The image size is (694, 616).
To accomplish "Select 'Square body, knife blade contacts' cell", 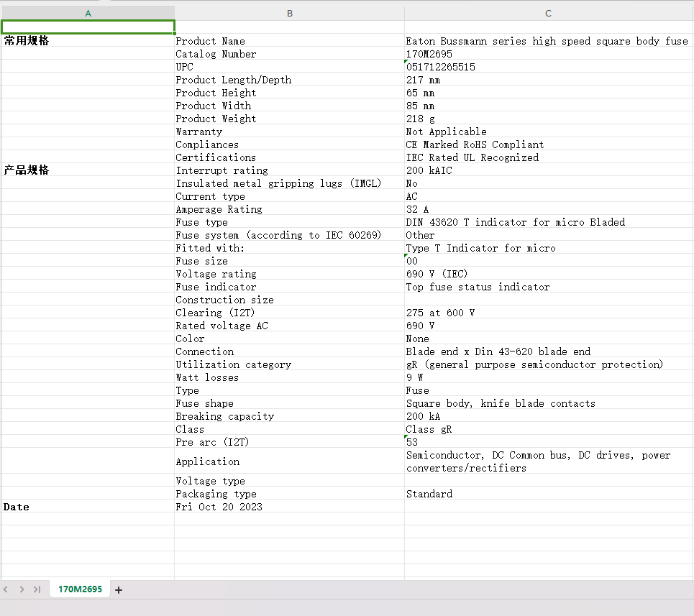I will pyautogui.click(x=549, y=403).
